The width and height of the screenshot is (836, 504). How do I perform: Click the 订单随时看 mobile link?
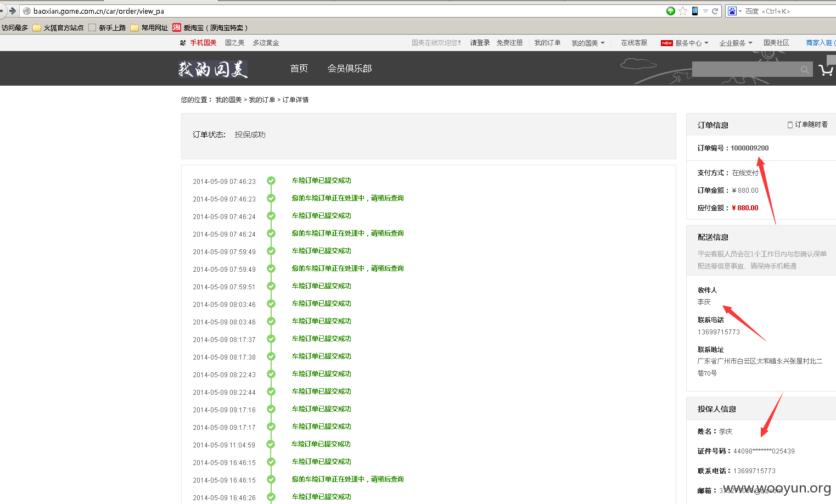[x=807, y=125]
